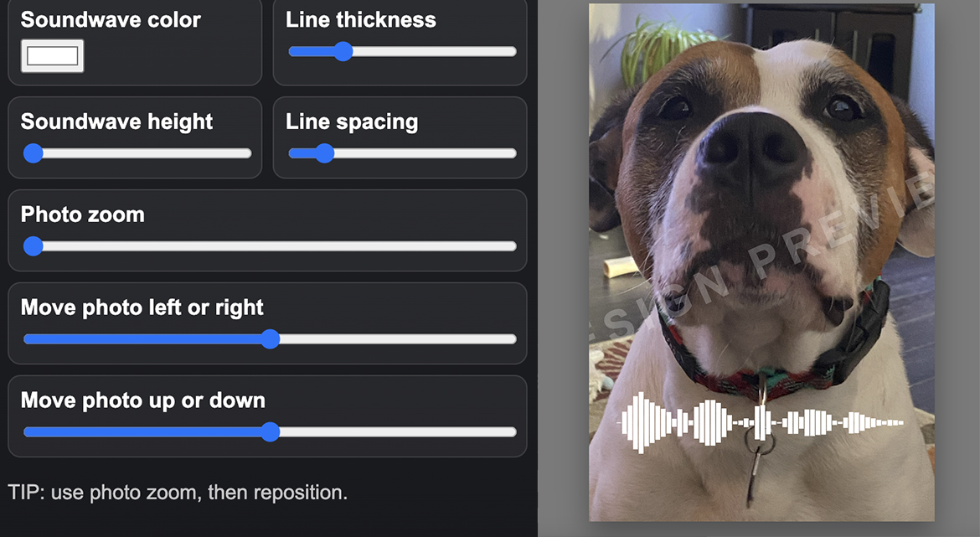Image resolution: width=980 pixels, height=537 pixels.
Task: Set Line thickness to maximum at track end
Action: 513,51
